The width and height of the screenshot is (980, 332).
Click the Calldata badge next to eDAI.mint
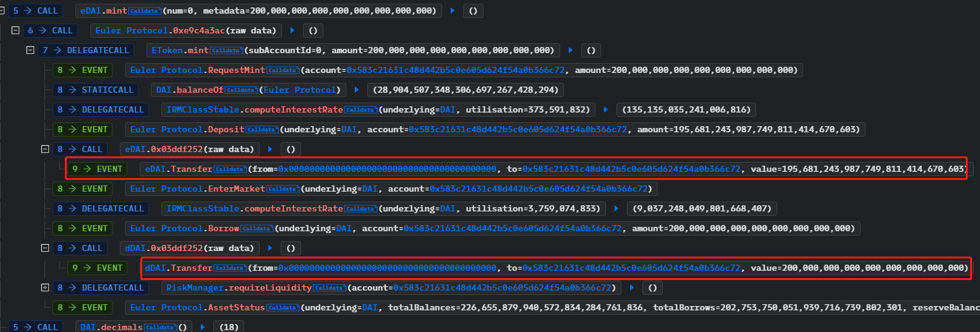click(144, 11)
